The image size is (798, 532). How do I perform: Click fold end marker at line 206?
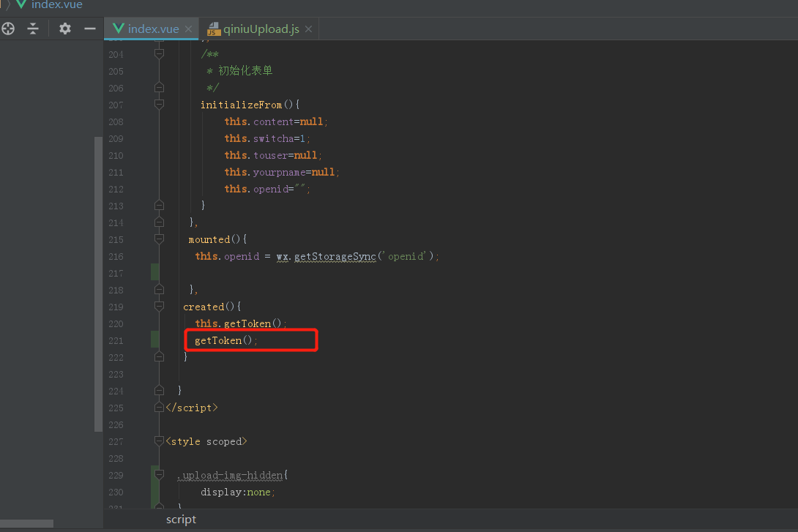[x=159, y=88]
